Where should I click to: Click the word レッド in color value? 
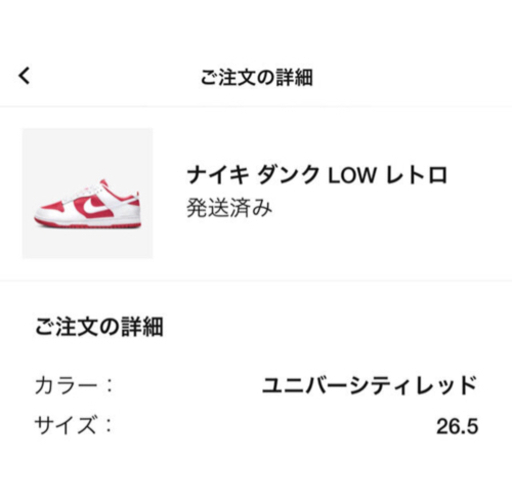[x=446, y=385]
